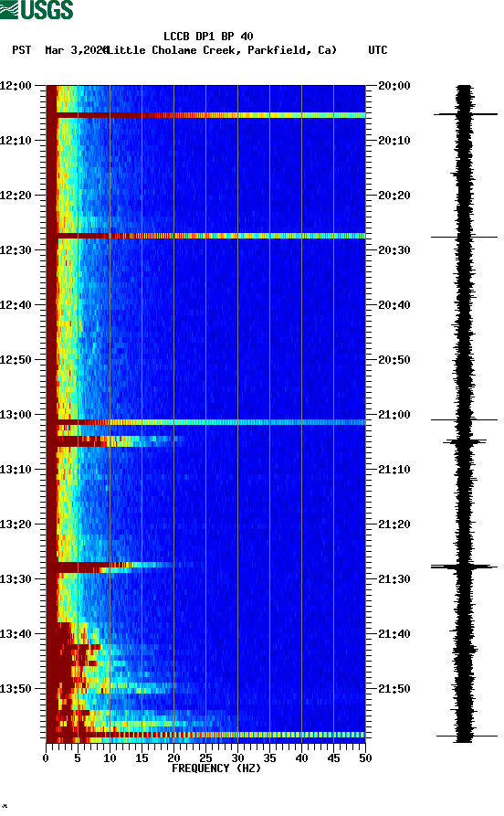504x816 pixels.
Task: Click the 21:30 UTC time label
Action: tap(394, 579)
